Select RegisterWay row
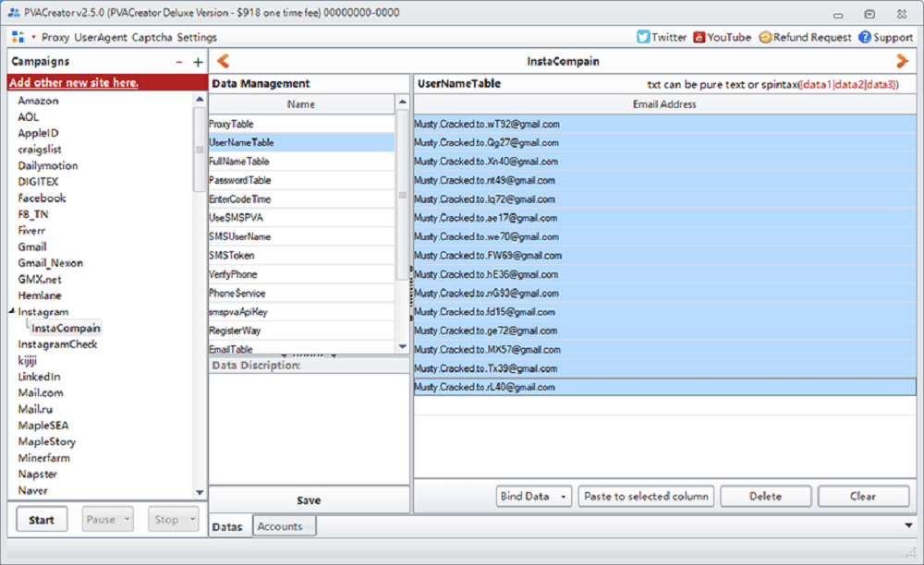This screenshot has width=924, height=565. pos(302,331)
